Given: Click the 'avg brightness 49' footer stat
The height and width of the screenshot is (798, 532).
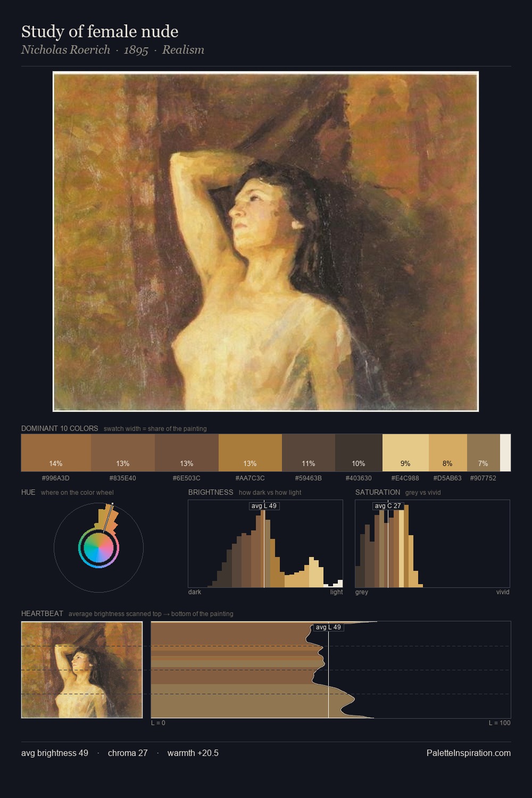Looking at the screenshot, I should click(55, 753).
